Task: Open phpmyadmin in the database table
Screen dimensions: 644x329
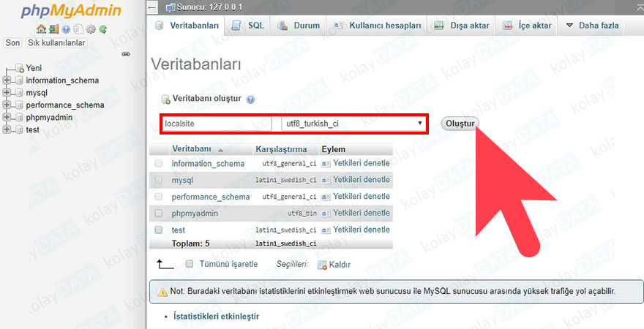Action: [195, 213]
